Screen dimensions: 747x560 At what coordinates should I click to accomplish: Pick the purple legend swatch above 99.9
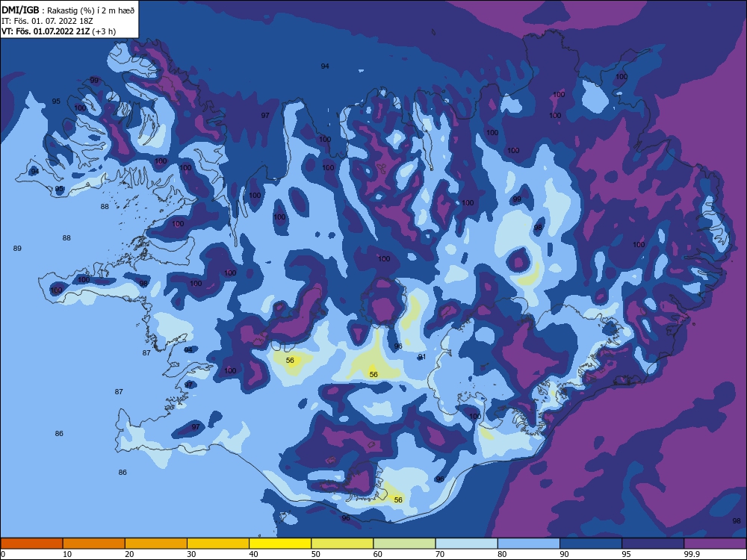pyautogui.click(x=715, y=544)
